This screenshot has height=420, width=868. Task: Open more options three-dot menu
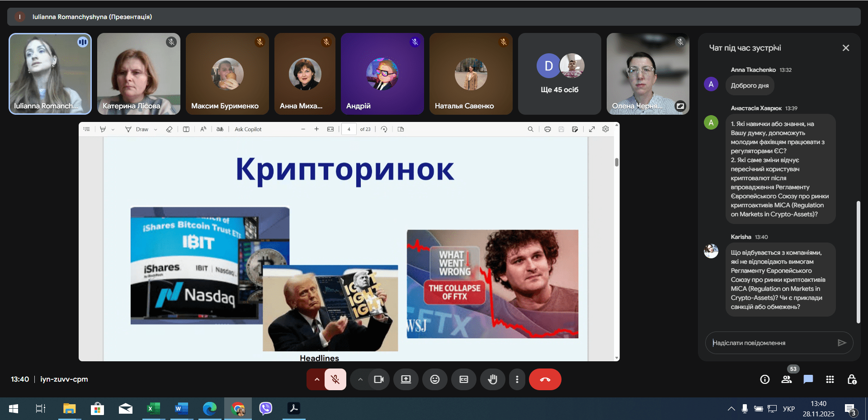click(x=517, y=379)
